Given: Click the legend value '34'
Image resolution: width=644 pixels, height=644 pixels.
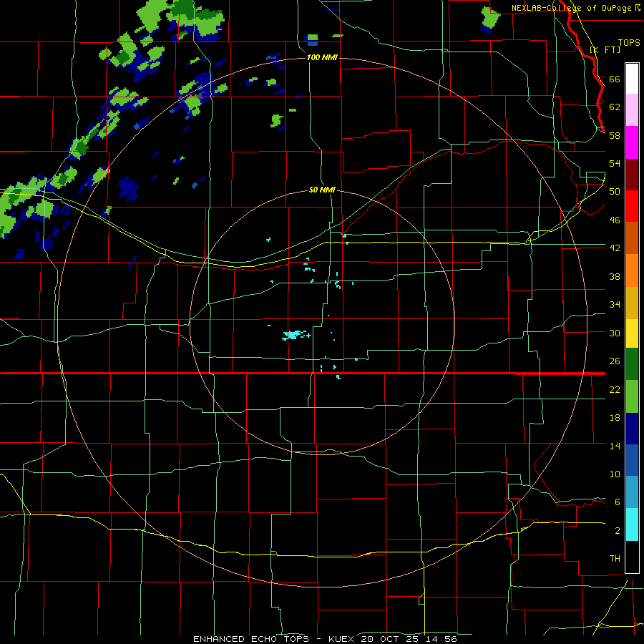Looking at the screenshot, I should [615, 305].
